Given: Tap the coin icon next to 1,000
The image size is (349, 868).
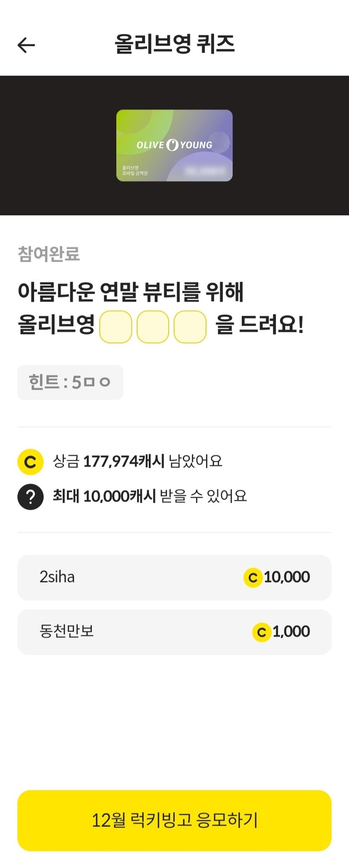Looking at the screenshot, I should click(261, 632).
